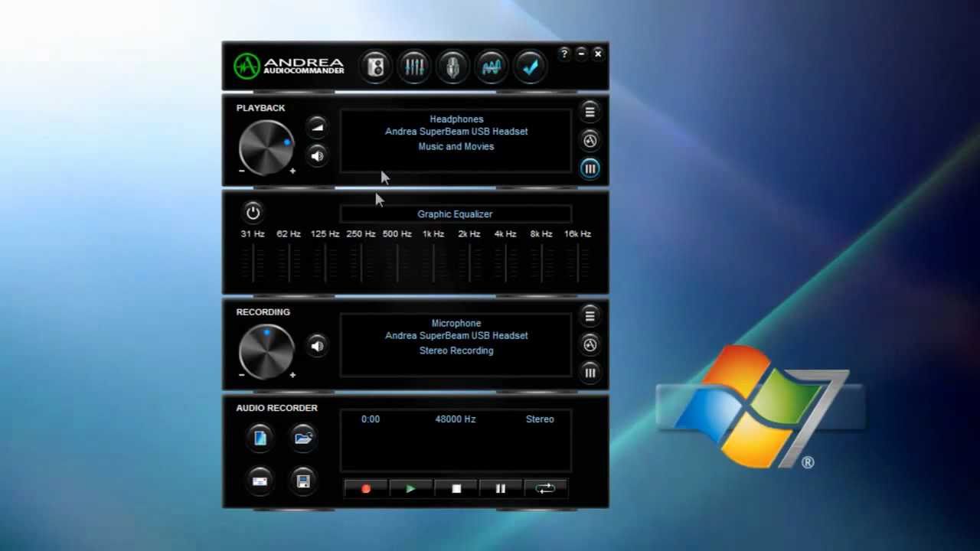This screenshot has width=980, height=551.
Task: Open the microphone panel icon in header
Action: (x=452, y=67)
